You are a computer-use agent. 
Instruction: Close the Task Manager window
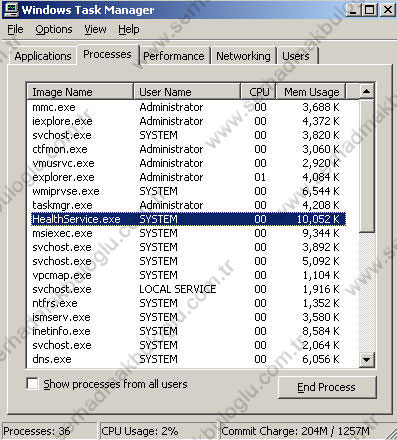point(387,9)
